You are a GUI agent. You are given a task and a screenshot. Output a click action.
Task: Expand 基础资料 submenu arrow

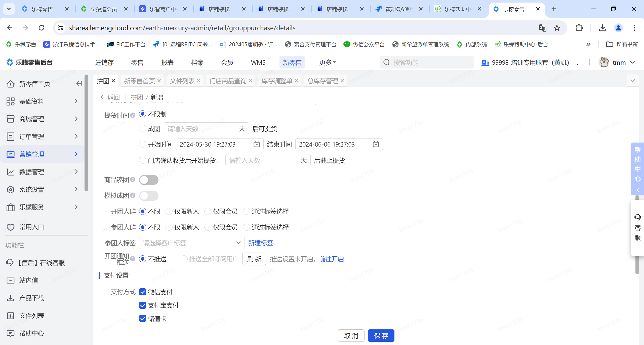click(76, 101)
